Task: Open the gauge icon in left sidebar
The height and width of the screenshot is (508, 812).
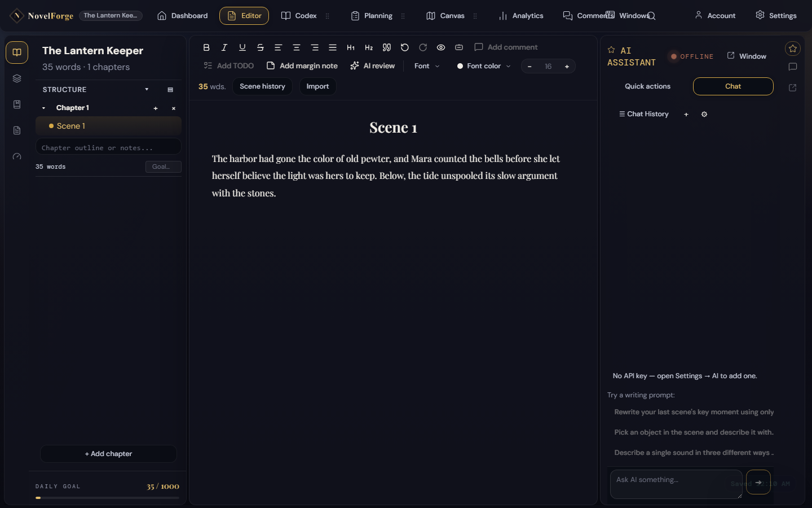Action: (x=17, y=156)
